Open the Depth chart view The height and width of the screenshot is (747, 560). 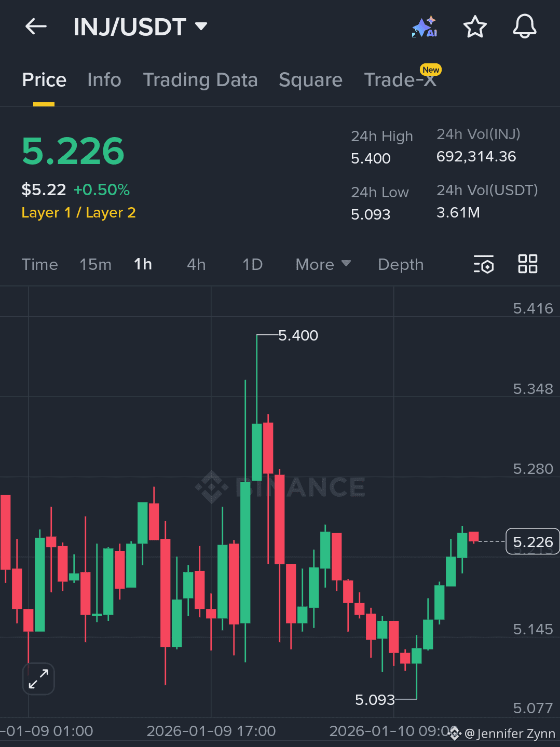pos(400,264)
